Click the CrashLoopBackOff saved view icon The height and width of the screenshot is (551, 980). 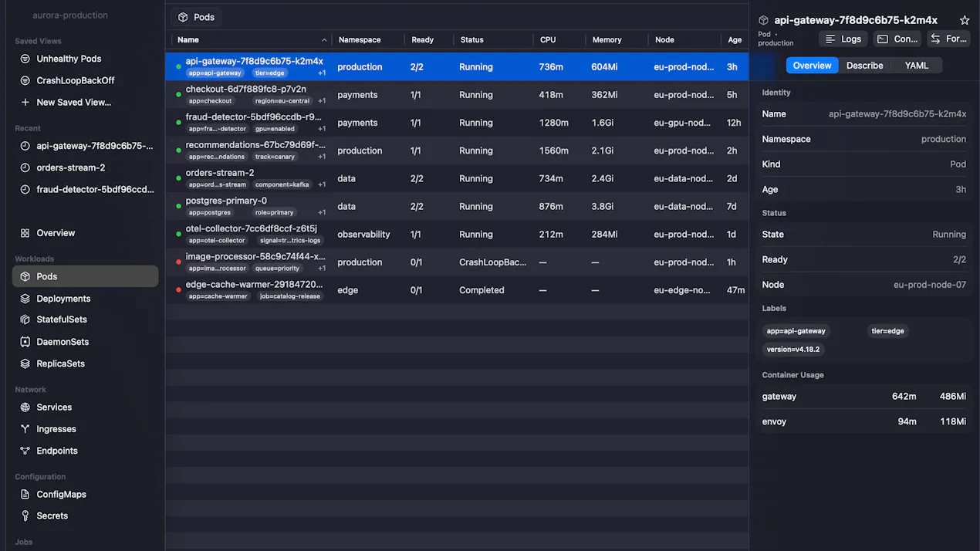pyautogui.click(x=25, y=80)
